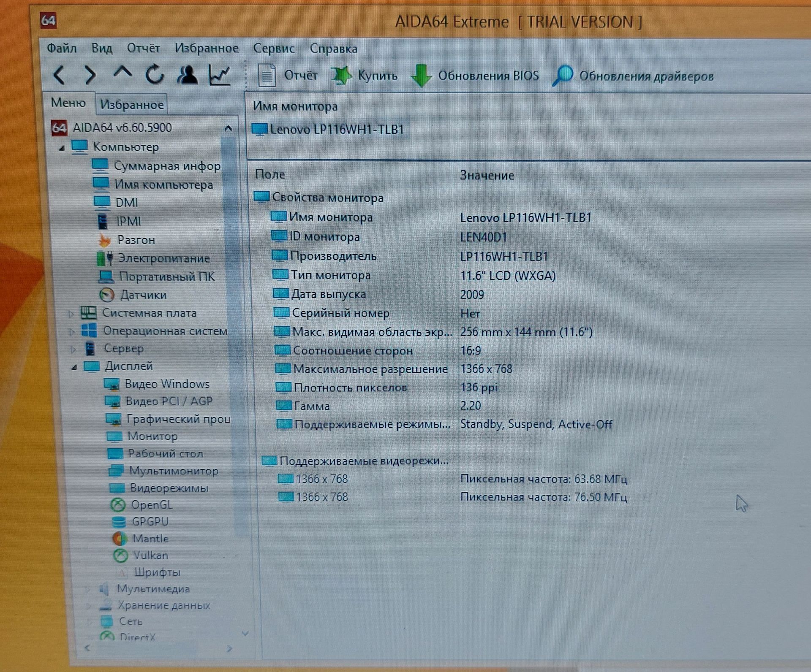Click the tree horizontal scrollbar right arrow
This screenshot has width=811, height=672.
coord(229,648)
